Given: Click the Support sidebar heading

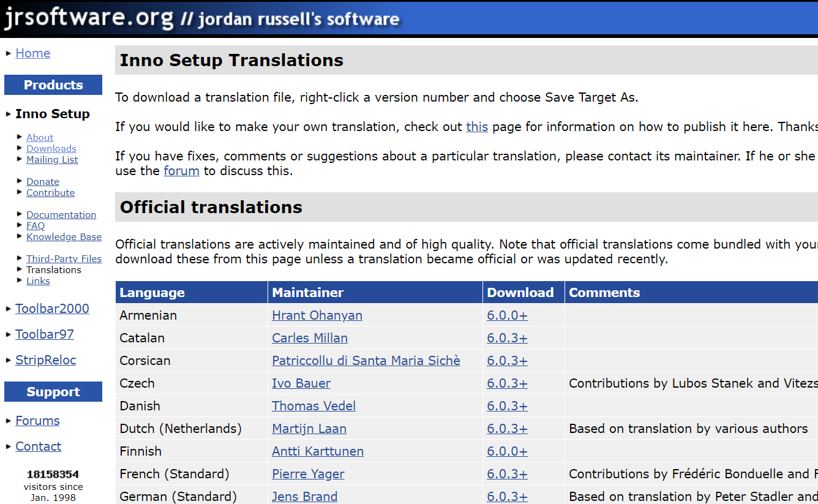Looking at the screenshot, I should [53, 392].
